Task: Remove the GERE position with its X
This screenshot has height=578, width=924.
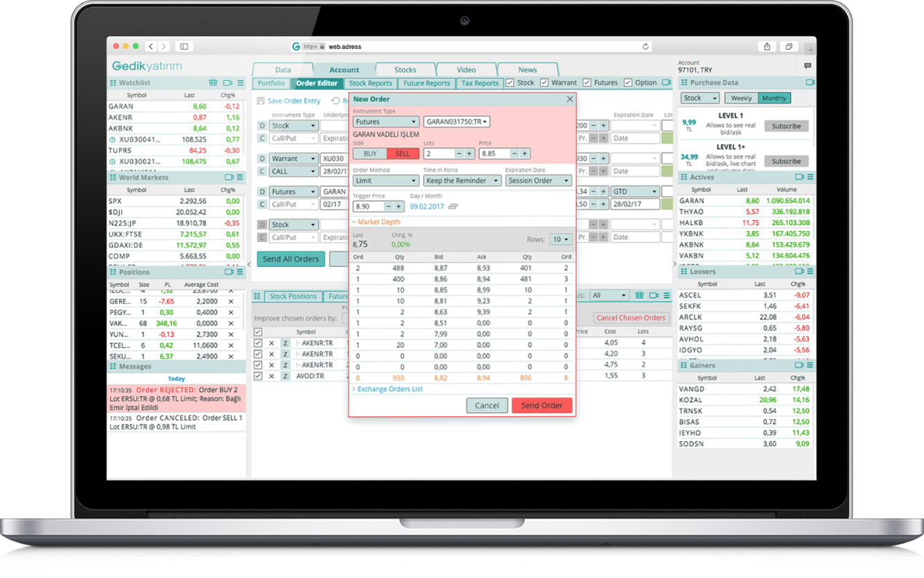Action: (x=231, y=301)
